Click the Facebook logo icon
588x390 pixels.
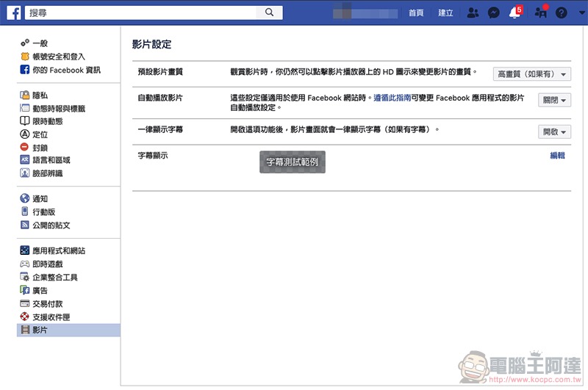click(x=14, y=12)
